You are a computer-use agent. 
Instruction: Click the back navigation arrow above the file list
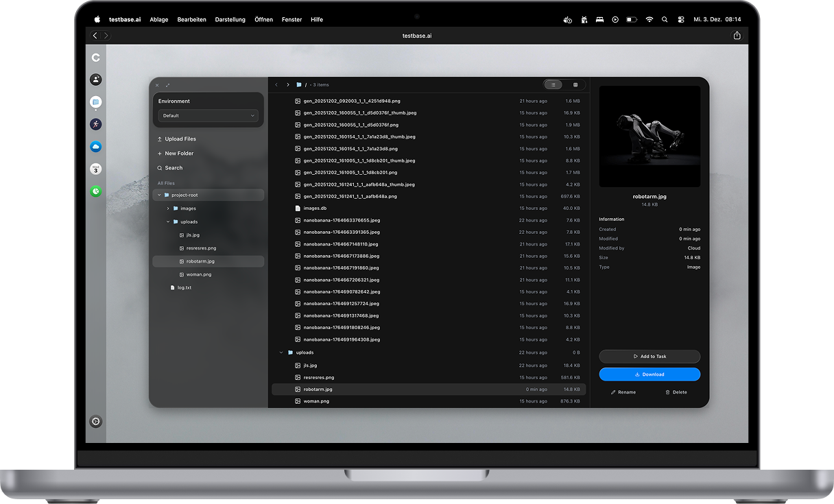(x=278, y=84)
